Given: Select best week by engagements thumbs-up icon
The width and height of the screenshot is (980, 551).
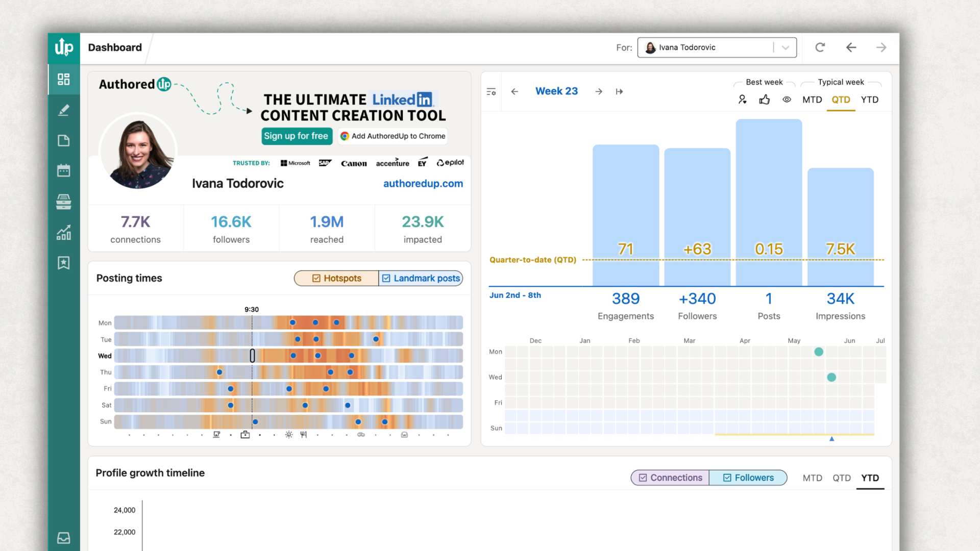Looking at the screenshot, I should [x=765, y=99].
